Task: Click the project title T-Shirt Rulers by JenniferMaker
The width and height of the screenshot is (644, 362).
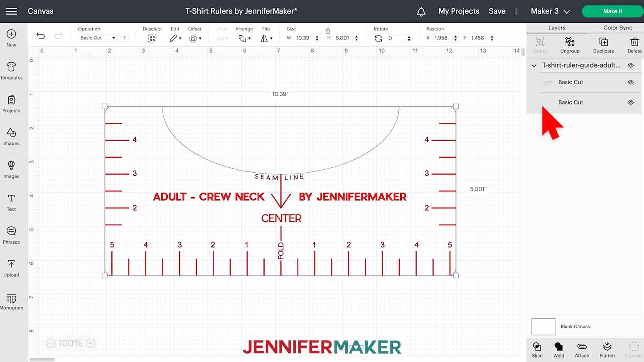Action: pyautogui.click(x=241, y=11)
